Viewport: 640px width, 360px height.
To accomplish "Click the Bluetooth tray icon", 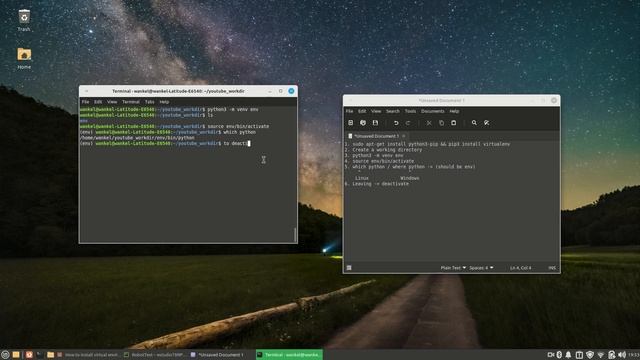I will tap(559, 355).
